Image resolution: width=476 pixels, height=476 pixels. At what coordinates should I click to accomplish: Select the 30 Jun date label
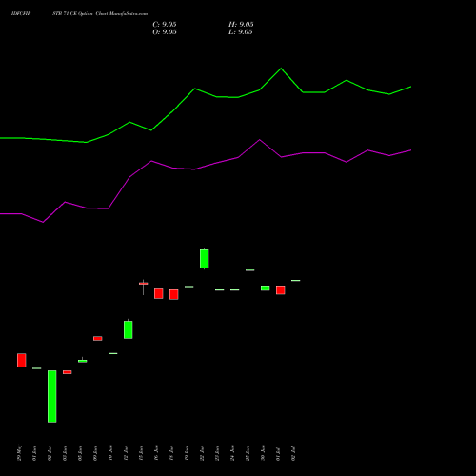click(263, 453)
